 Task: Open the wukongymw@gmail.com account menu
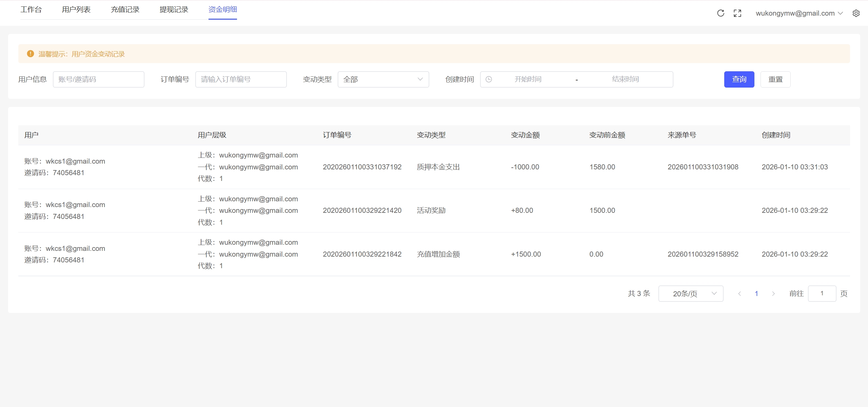click(x=799, y=13)
